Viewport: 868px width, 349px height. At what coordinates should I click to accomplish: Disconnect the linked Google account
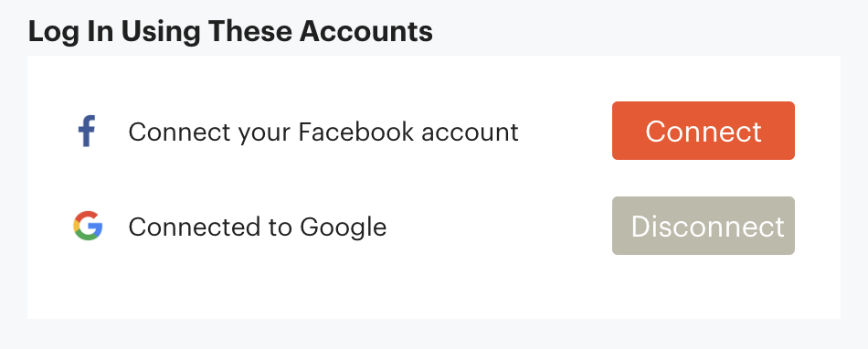pos(703,226)
